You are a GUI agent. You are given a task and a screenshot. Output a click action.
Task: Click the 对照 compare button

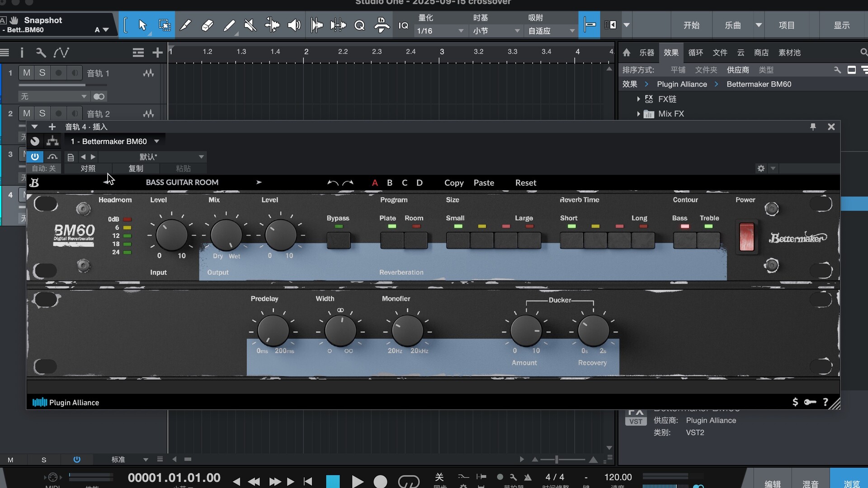(x=88, y=168)
